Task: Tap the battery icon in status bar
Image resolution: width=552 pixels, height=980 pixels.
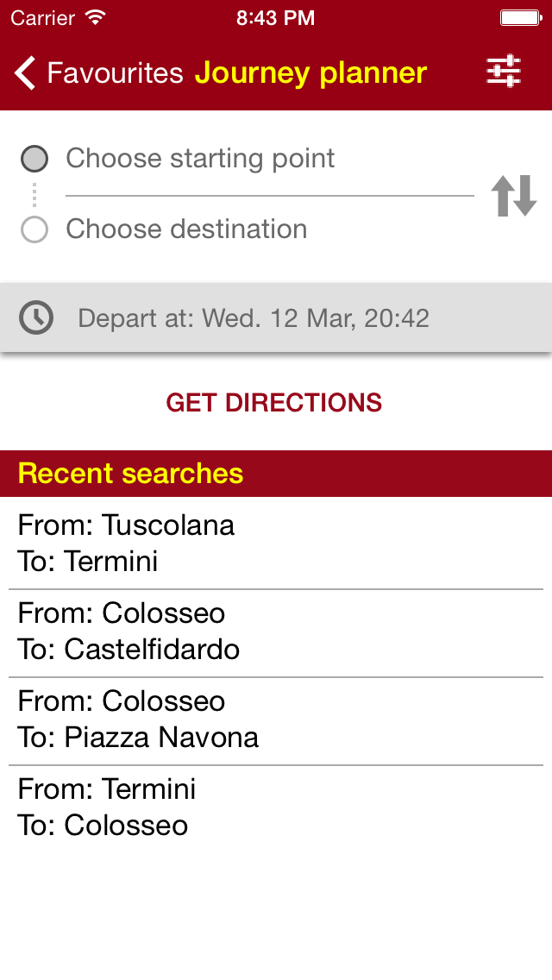Action: [521, 17]
